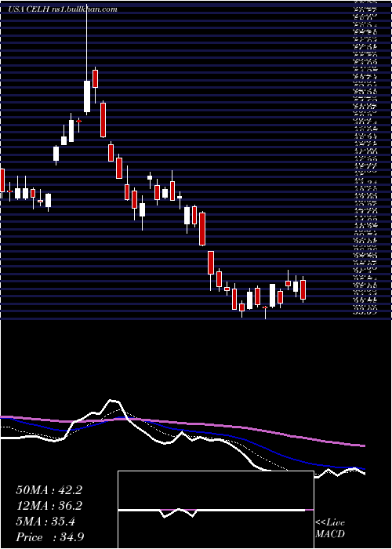This screenshot has height=549, width=392.
Task: Click the '<<Live MACD' label
Action: tap(330, 529)
